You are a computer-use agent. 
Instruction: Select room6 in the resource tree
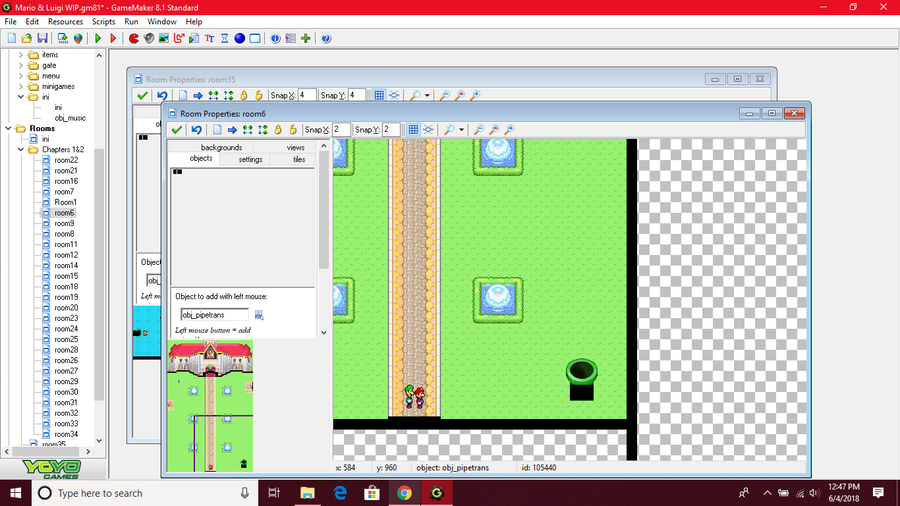point(64,213)
